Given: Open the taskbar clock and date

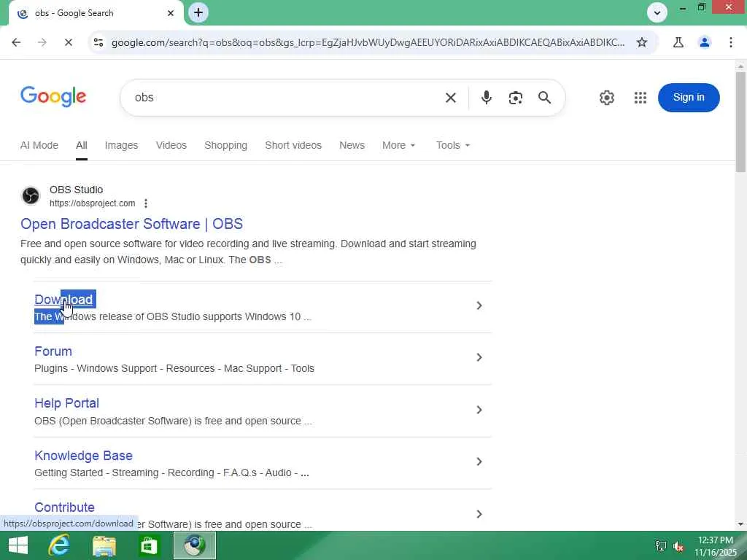Looking at the screenshot, I should (x=715, y=546).
